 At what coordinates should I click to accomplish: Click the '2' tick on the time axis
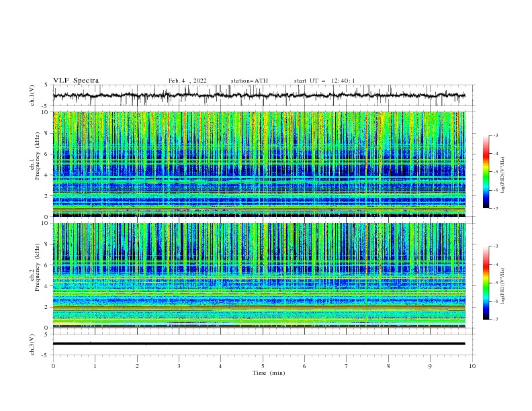click(x=137, y=366)
